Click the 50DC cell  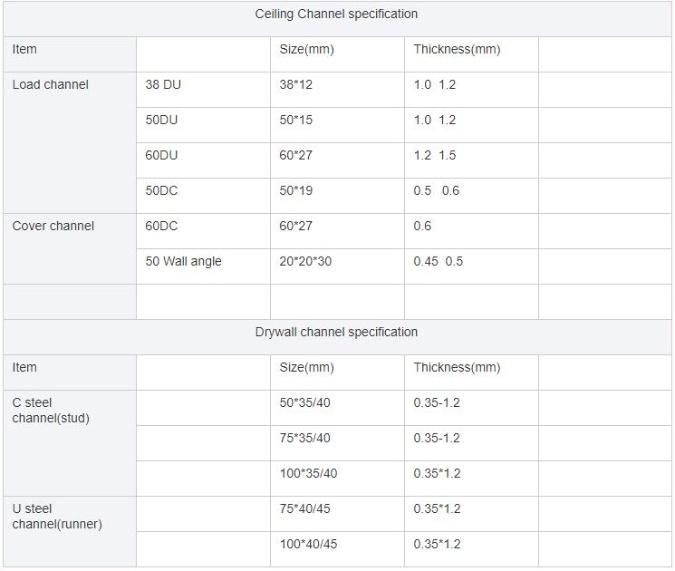point(162,191)
